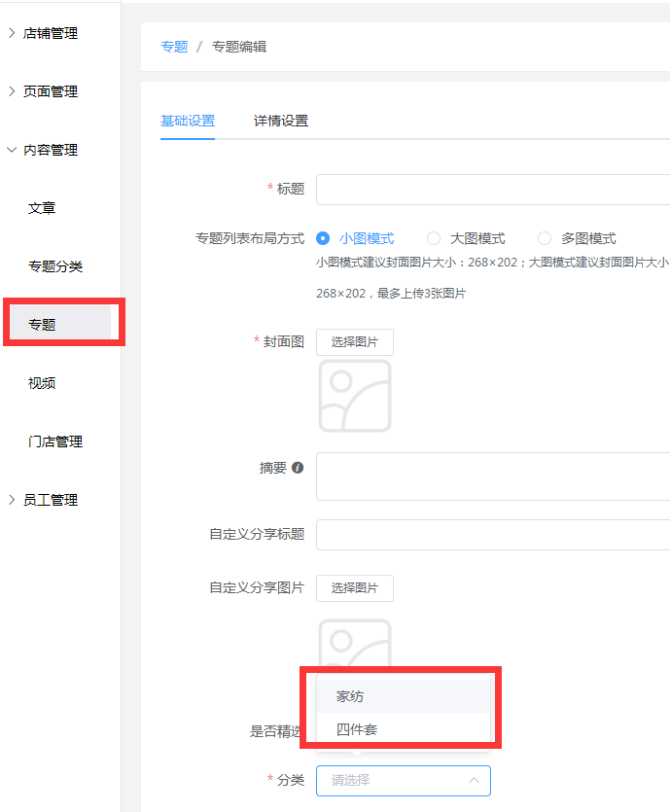Click the 摘要 info icon
This screenshot has width=670, height=812.
click(x=298, y=468)
